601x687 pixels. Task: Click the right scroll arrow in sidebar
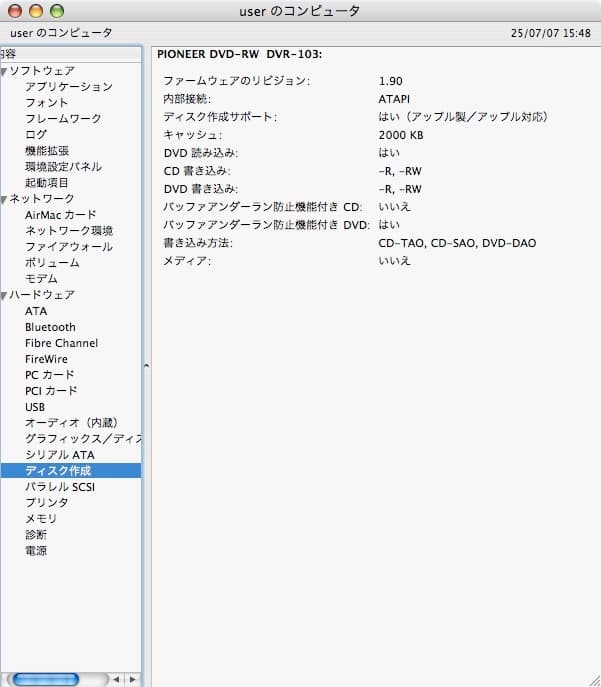pos(131,679)
